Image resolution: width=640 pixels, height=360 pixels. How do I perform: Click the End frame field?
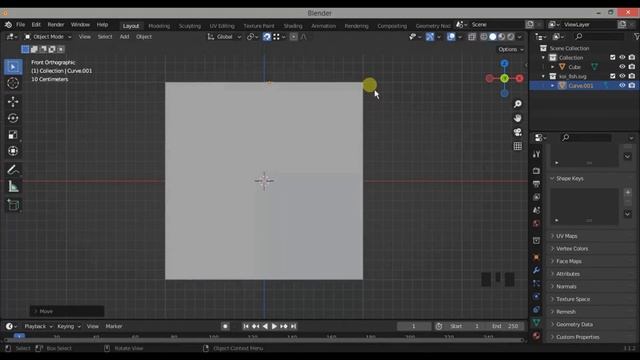(505, 326)
